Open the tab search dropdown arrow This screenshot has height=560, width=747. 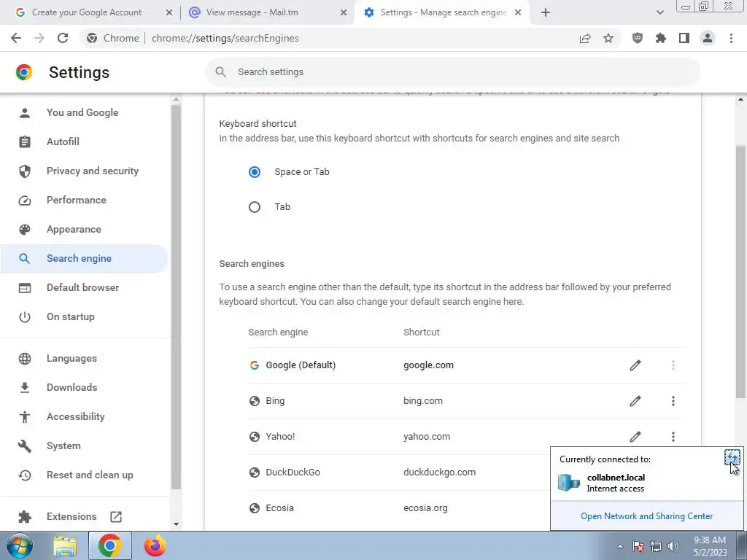tap(659, 12)
